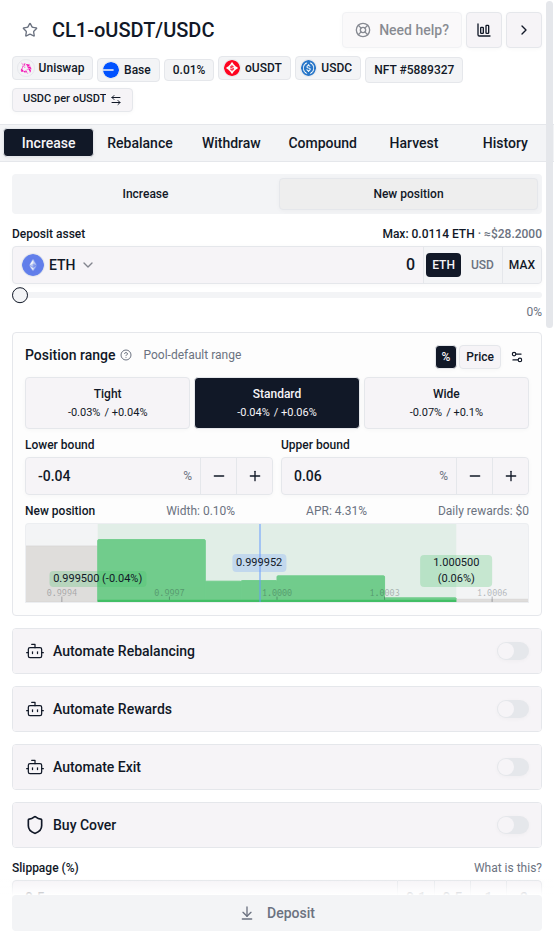Open the What is this? slippage link
The height and width of the screenshot is (943, 554).
tap(508, 867)
